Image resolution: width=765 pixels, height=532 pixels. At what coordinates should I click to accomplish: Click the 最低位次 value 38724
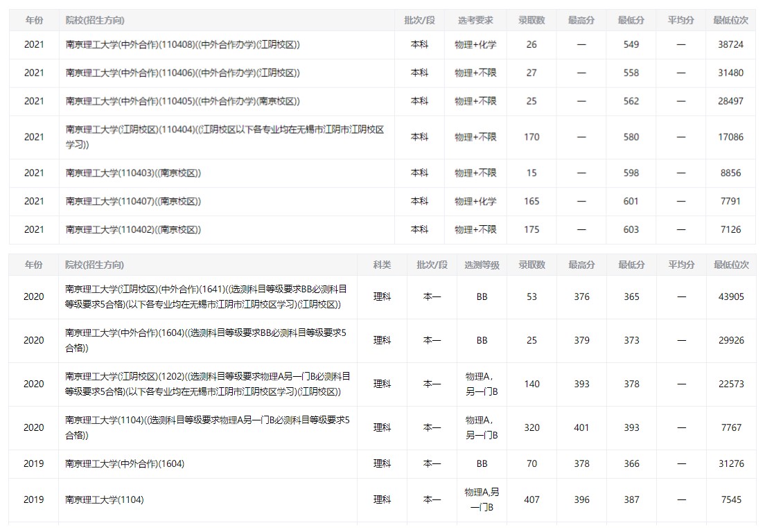coord(730,45)
